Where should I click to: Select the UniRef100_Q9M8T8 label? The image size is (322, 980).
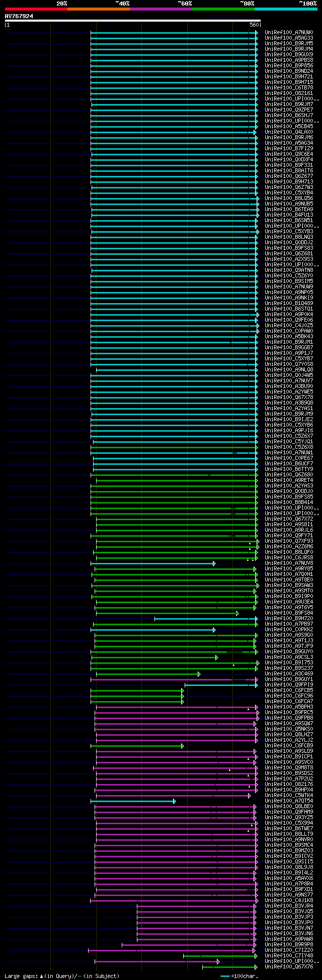[289, 767]
